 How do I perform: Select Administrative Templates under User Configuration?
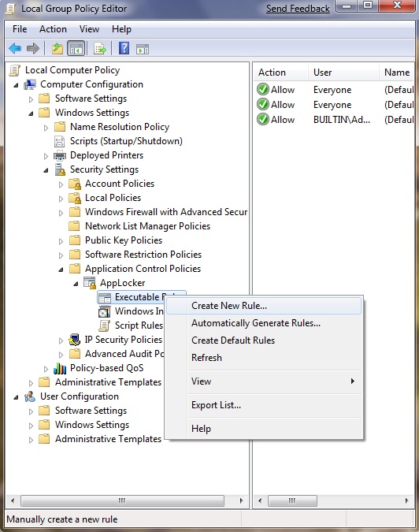coord(108,439)
